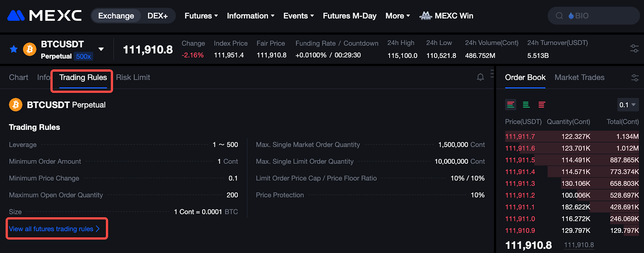Open the Market Trades tab

click(579, 77)
